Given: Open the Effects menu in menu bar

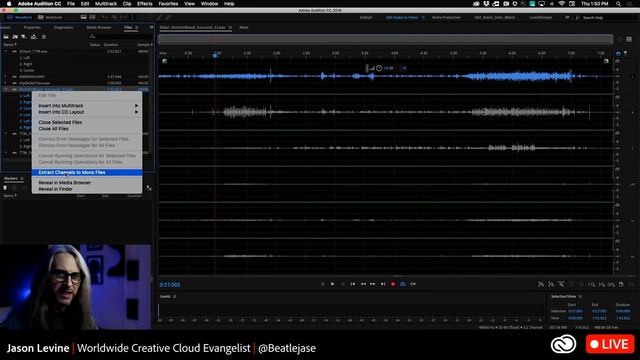Looking at the screenshot, I should (144, 4).
